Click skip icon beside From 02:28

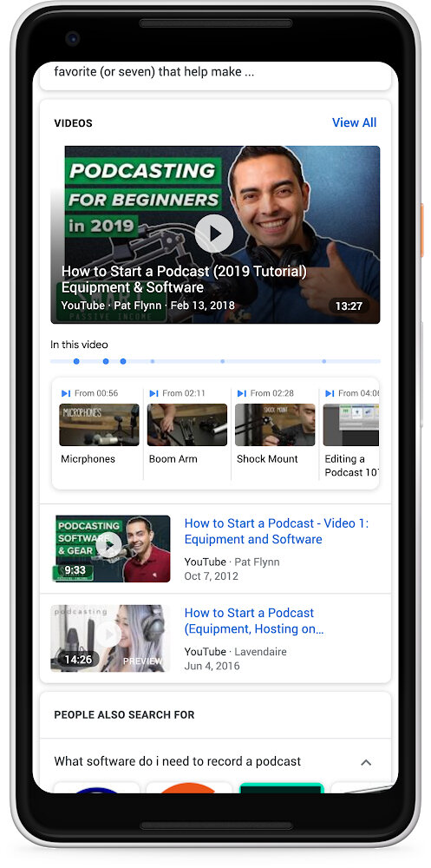242,393
